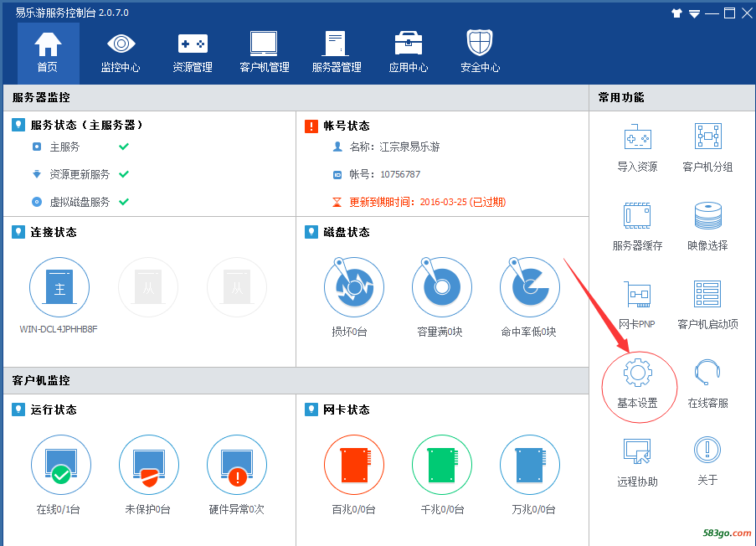
Task: Click 网卡状态 section bulb icon
Action: [x=311, y=410]
